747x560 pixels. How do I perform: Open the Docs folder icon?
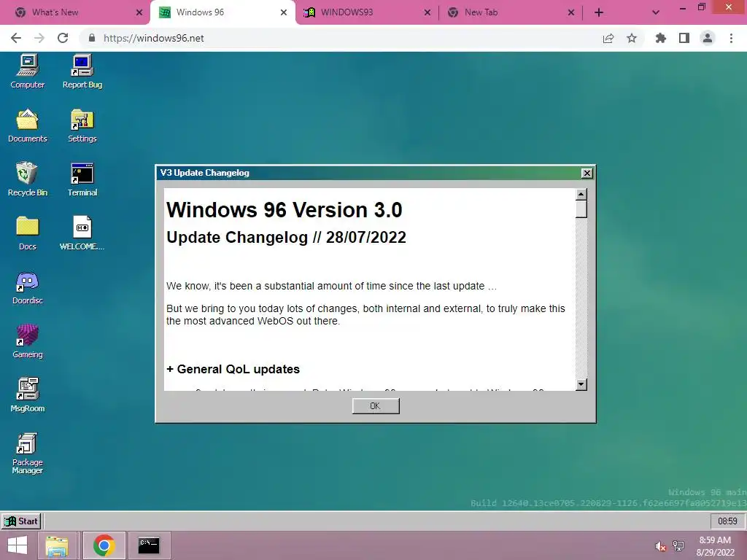(27, 233)
